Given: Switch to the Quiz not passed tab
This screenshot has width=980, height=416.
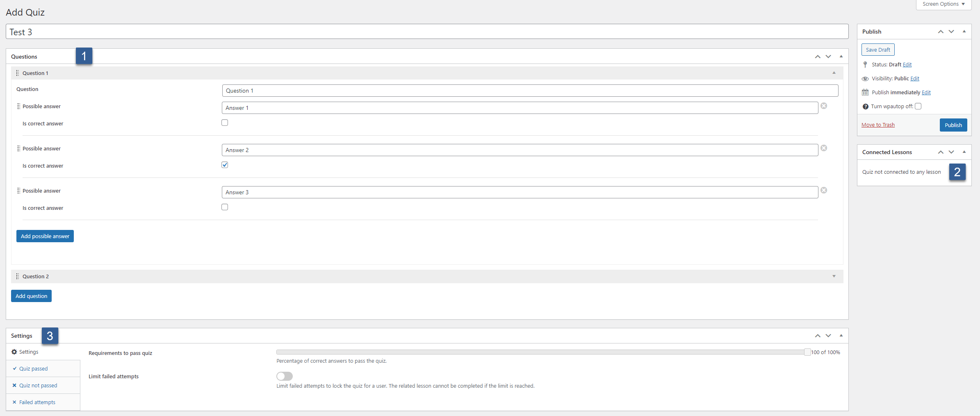Looking at the screenshot, I should tap(38, 385).
